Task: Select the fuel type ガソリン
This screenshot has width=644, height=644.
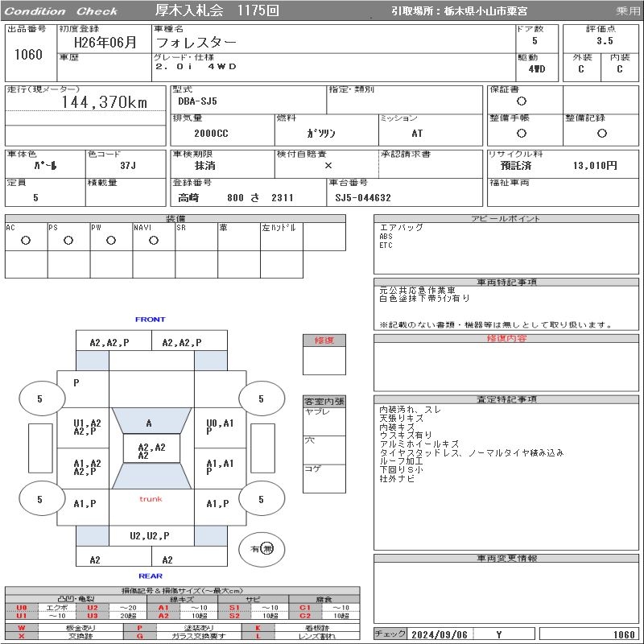Action: point(321,133)
